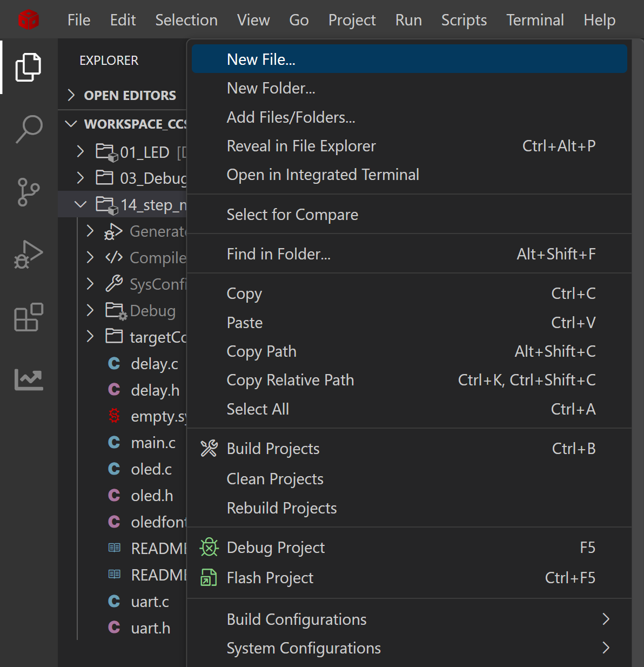Viewport: 644px width, 667px height.
Task: Choose New File... from context menu
Action: 410,59
